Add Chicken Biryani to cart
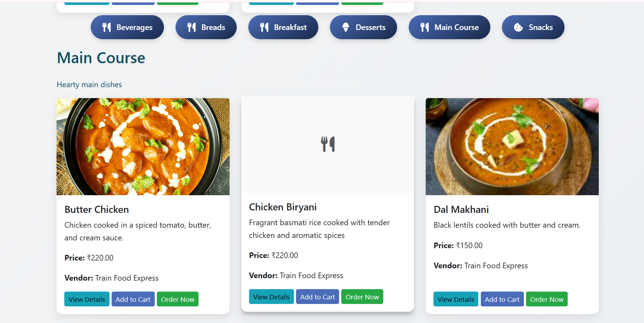This screenshot has height=323, width=644. coord(318,297)
